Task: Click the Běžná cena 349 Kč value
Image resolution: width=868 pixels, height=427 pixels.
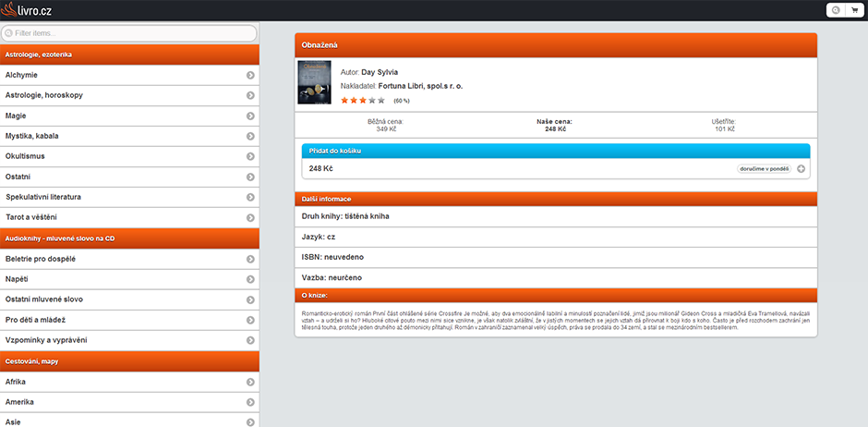Action: pyautogui.click(x=386, y=129)
